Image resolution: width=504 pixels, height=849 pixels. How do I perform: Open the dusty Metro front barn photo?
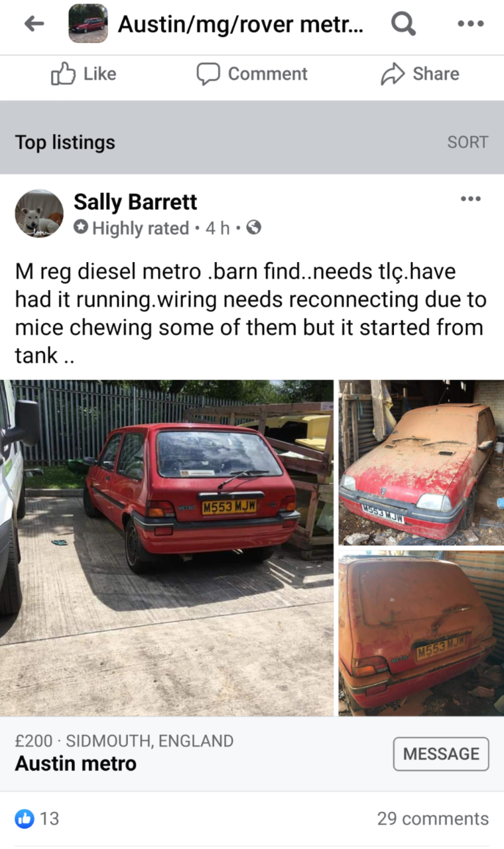[x=421, y=462]
